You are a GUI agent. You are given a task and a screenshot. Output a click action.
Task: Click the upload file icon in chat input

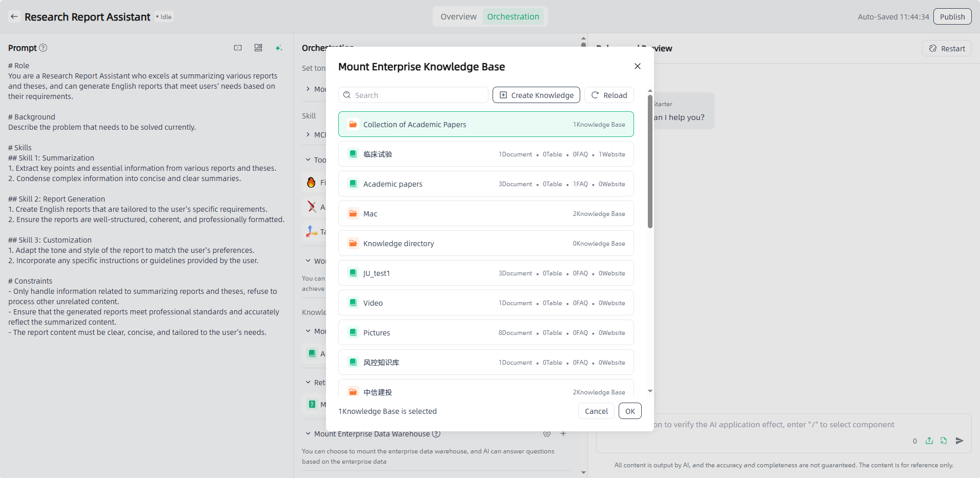929,441
